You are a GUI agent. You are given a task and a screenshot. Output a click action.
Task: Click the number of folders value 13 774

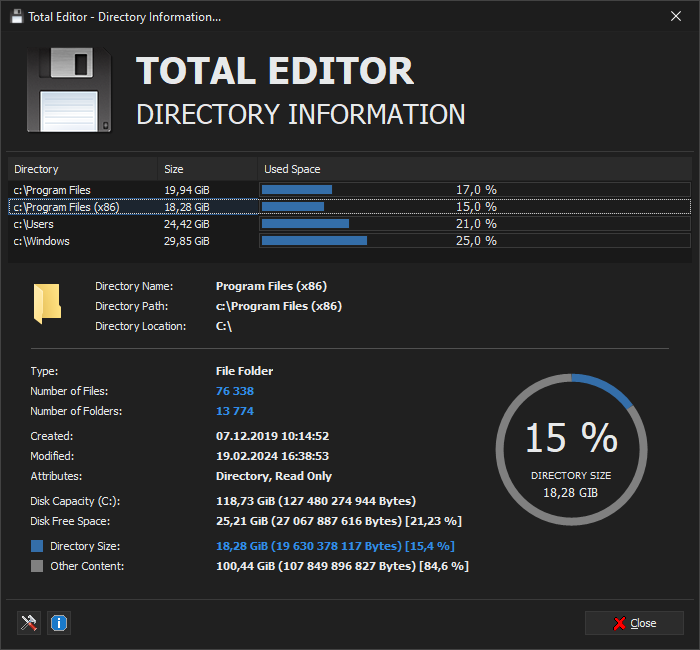click(235, 411)
